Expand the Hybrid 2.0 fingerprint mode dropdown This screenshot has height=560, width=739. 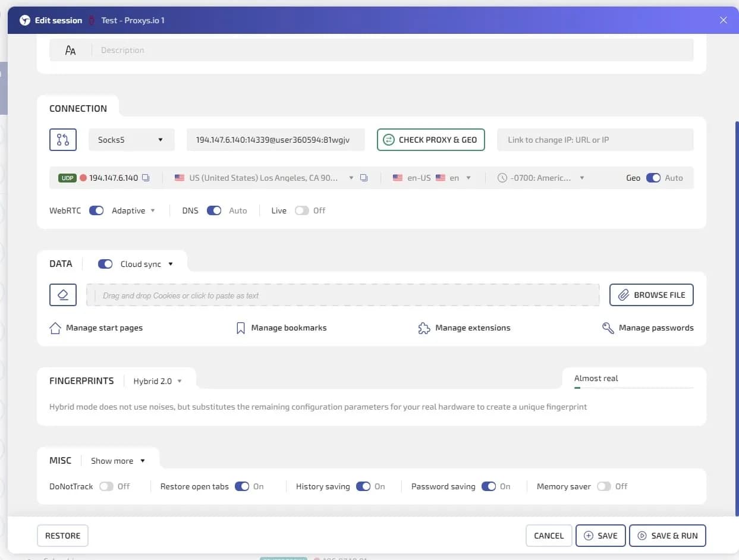click(x=158, y=381)
